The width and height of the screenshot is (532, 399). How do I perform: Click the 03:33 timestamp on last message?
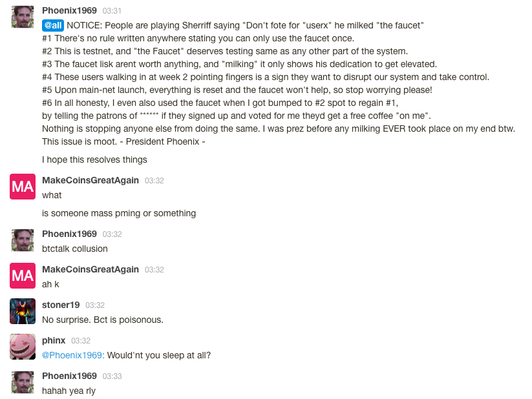tap(112, 376)
